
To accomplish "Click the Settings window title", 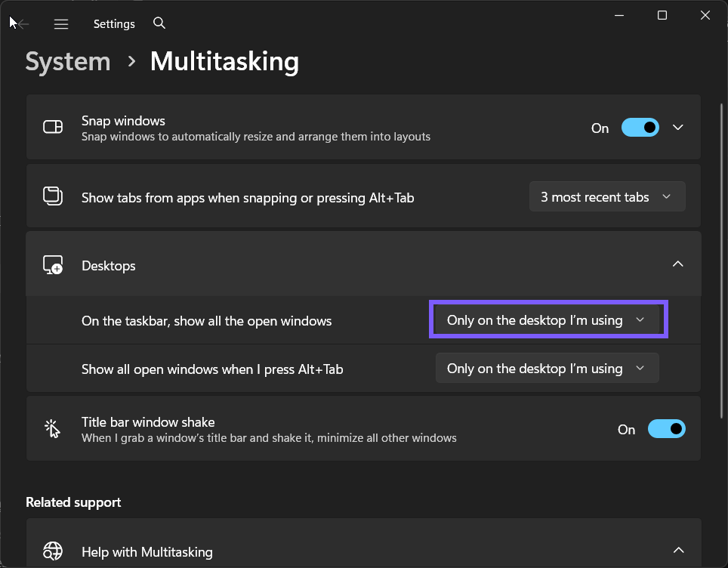I will 114,23.
